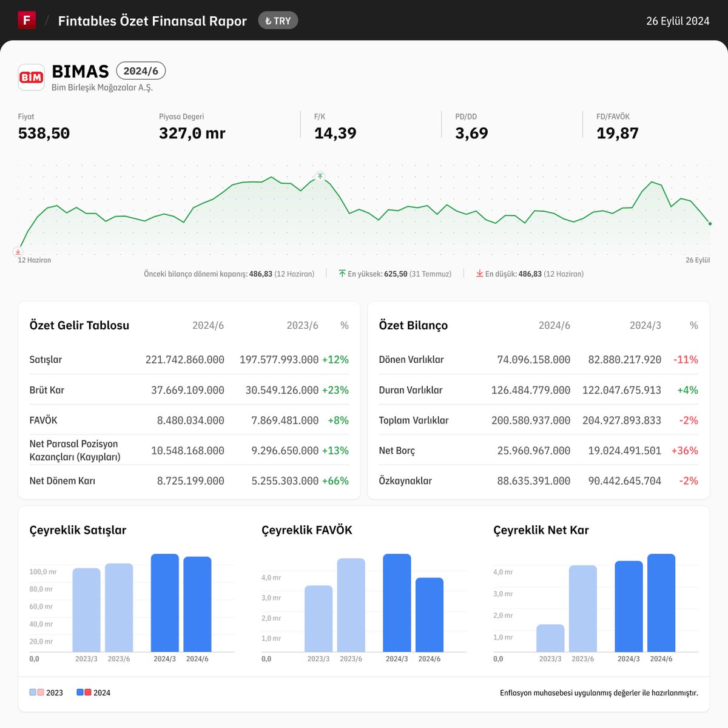
Task: Click the Çeyreklik Net Kar chart title
Action: (x=541, y=530)
